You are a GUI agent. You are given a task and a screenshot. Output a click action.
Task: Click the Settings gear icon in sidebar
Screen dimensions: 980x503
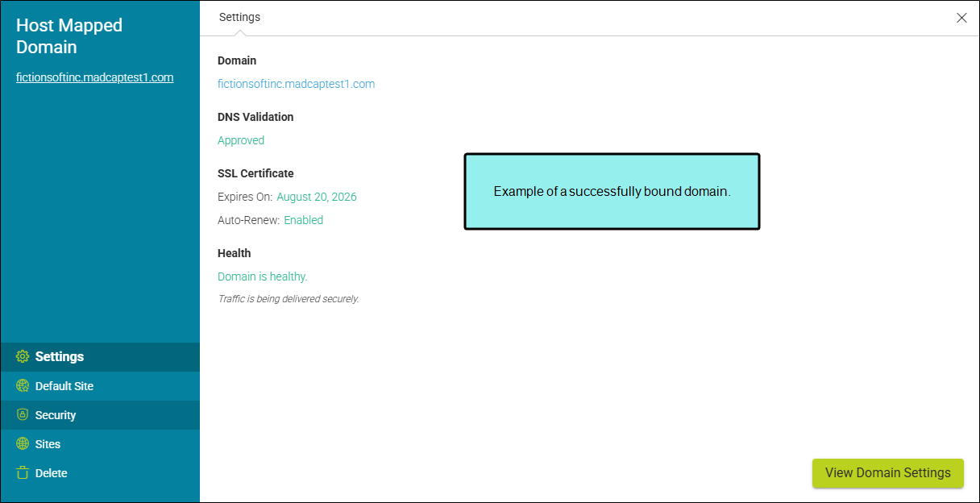(23, 356)
